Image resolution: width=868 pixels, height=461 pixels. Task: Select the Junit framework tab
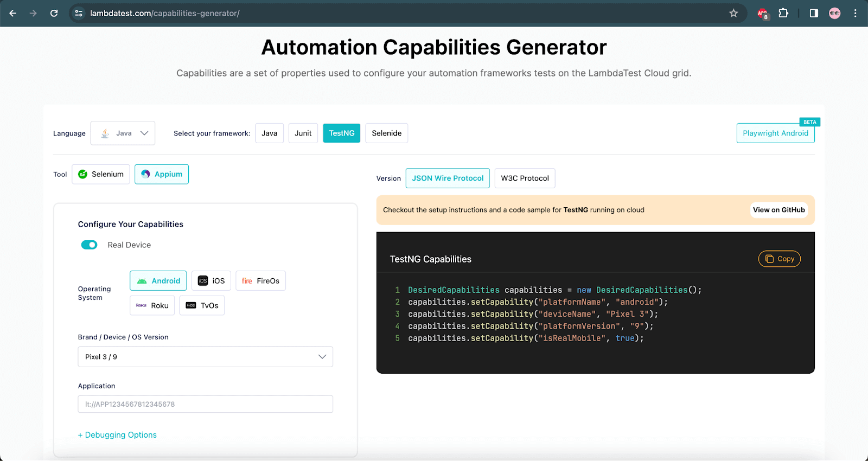pyautogui.click(x=303, y=133)
